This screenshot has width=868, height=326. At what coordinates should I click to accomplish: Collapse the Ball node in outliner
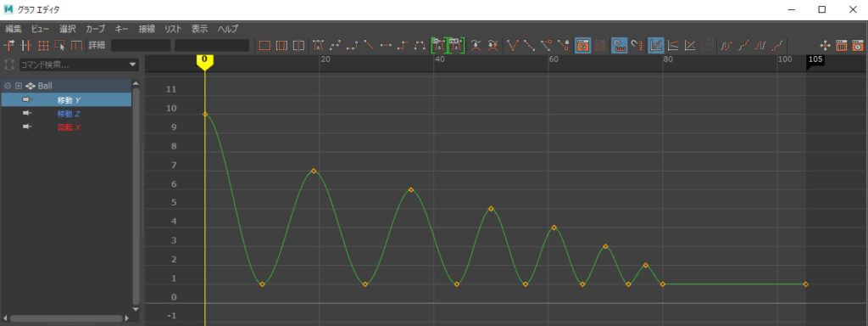8,86
